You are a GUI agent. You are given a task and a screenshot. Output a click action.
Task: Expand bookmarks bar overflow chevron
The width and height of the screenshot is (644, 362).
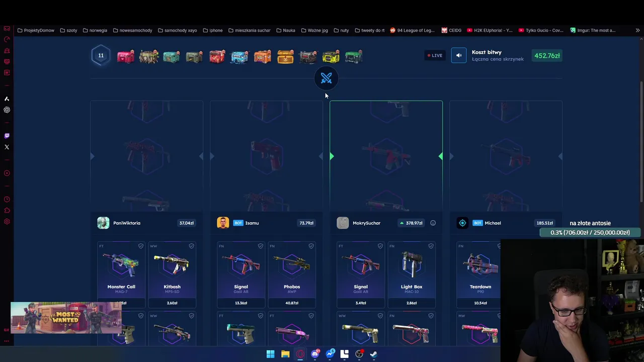pyautogui.click(x=637, y=30)
